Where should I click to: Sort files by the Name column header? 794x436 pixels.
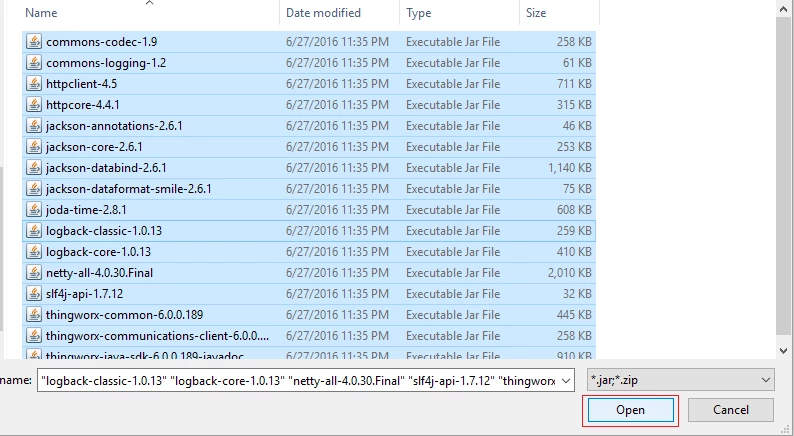tap(41, 13)
